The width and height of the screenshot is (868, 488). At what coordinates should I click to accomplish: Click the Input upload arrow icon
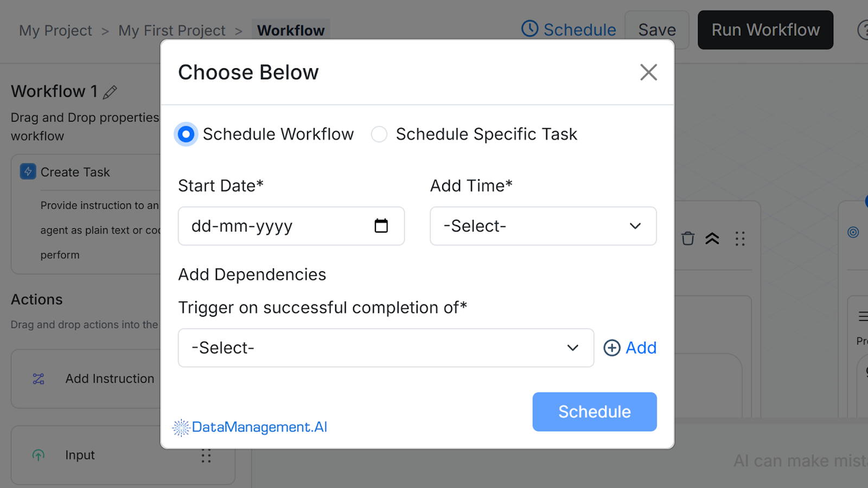point(37,455)
